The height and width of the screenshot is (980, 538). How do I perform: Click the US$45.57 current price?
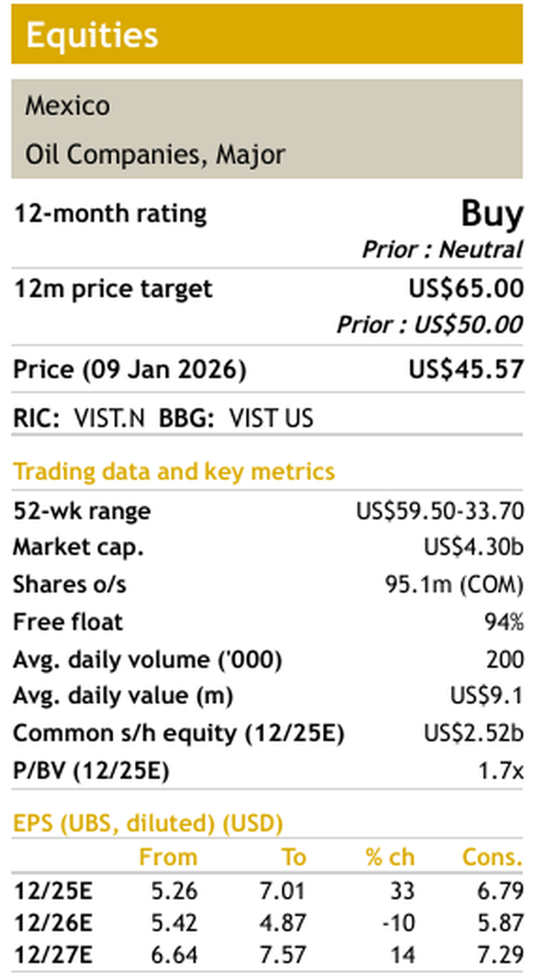466,369
